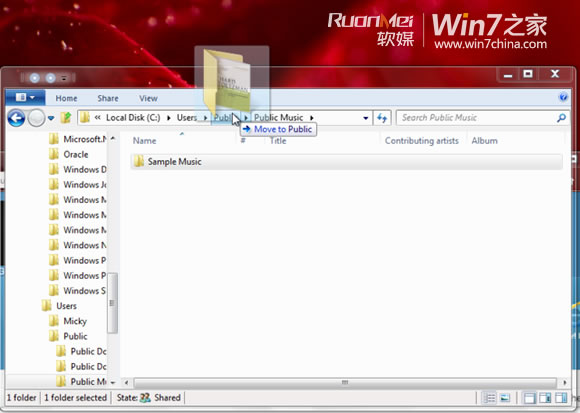Select the Public M folder in tree

tap(81, 381)
